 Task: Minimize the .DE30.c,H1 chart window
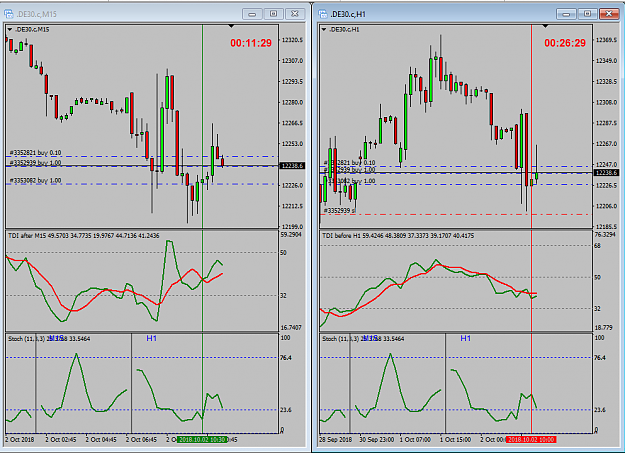(566, 14)
